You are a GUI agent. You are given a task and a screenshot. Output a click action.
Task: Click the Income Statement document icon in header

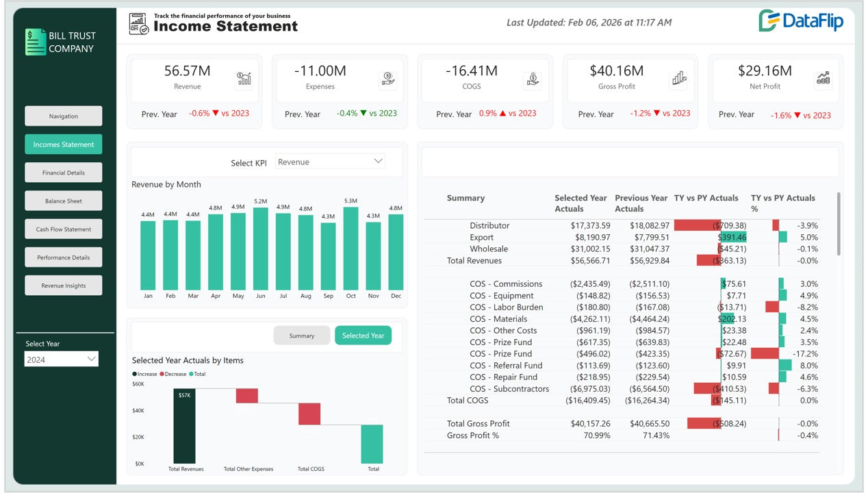click(139, 24)
